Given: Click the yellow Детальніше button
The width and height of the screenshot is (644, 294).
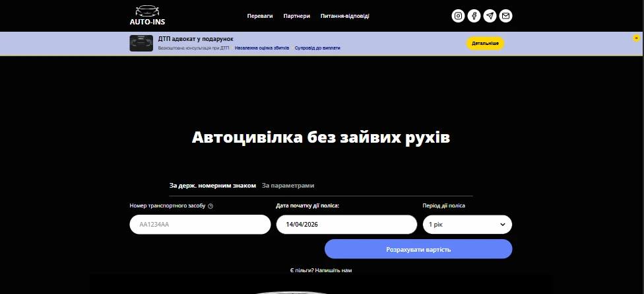Looking at the screenshot, I should (x=485, y=43).
